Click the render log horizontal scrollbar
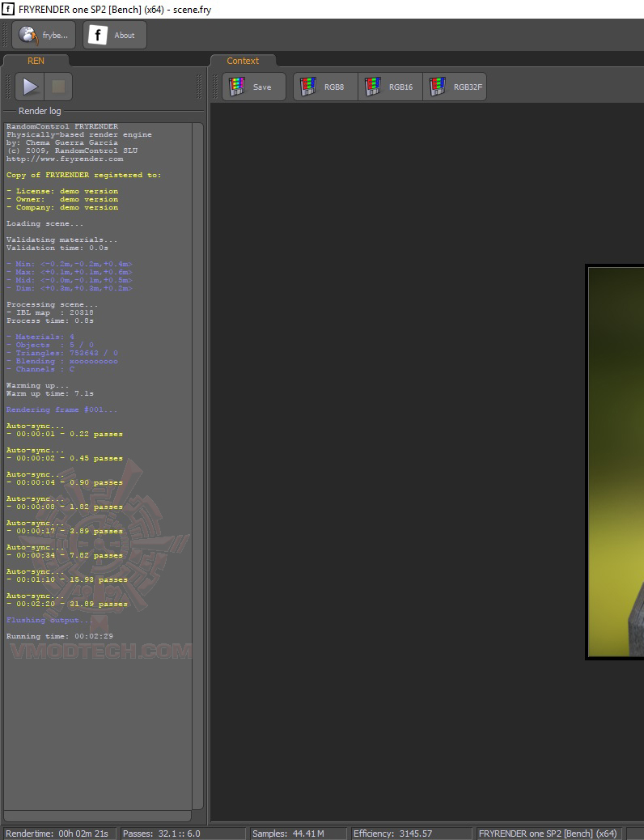The width and height of the screenshot is (644, 840). pyautogui.click(x=98, y=816)
